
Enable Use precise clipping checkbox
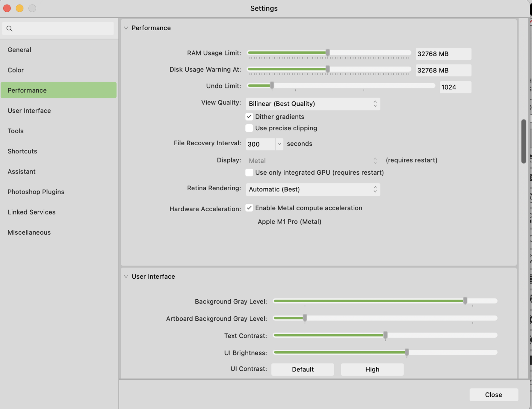click(249, 128)
